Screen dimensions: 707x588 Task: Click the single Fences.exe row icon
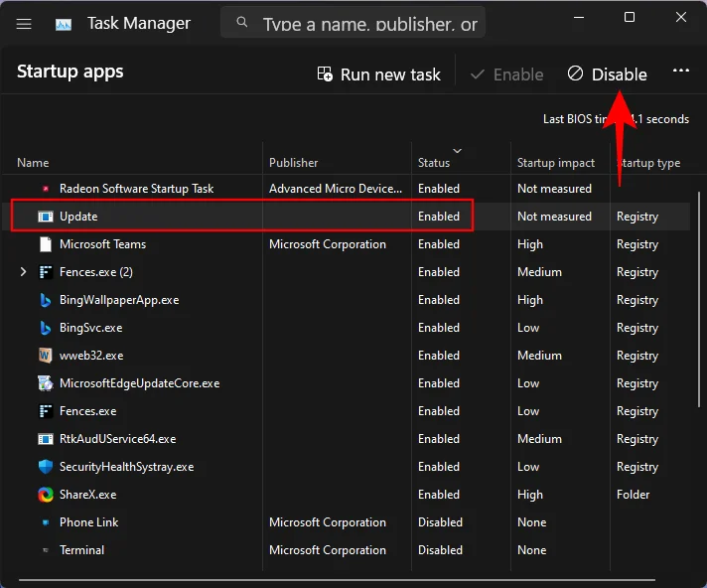pyautogui.click(x=46, y=411)
